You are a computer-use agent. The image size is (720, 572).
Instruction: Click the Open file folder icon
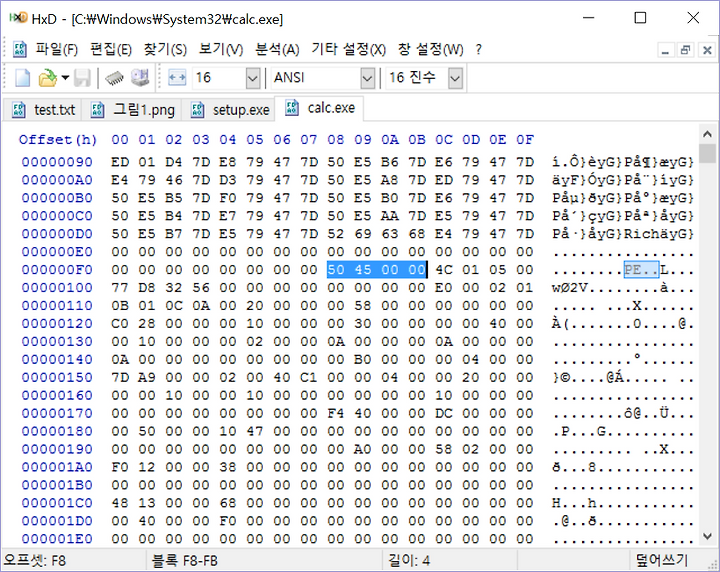tap(47, 78)
